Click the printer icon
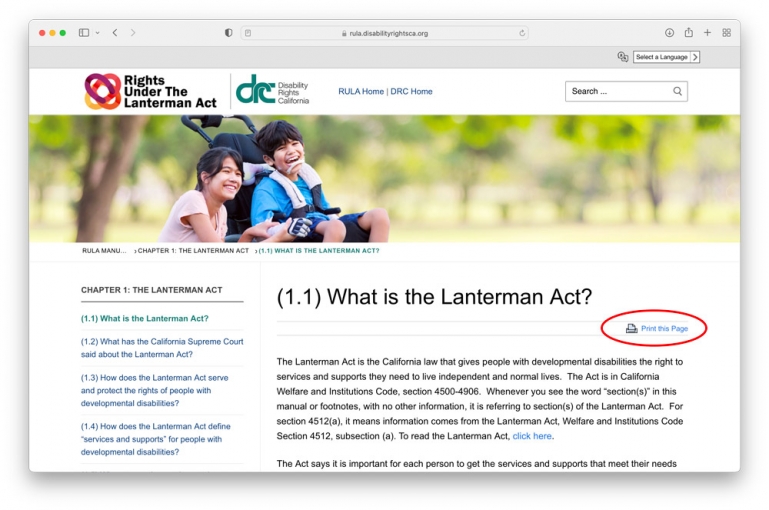 pos(631,329)
